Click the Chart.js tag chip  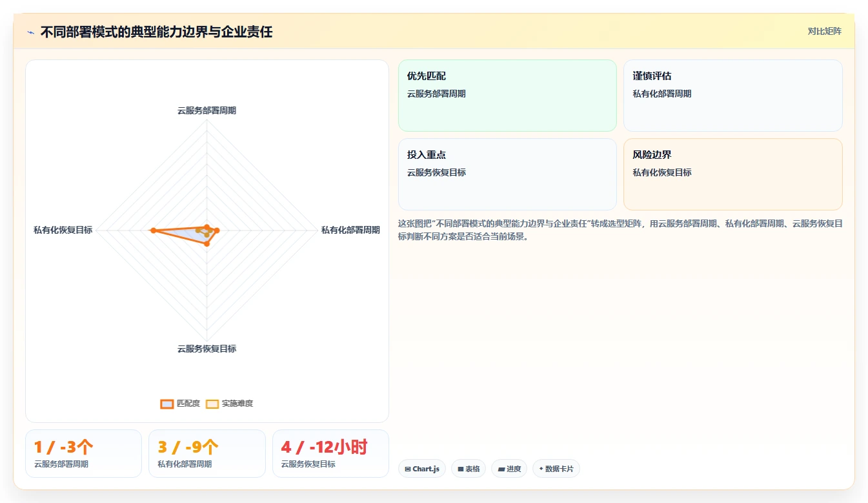422,469
